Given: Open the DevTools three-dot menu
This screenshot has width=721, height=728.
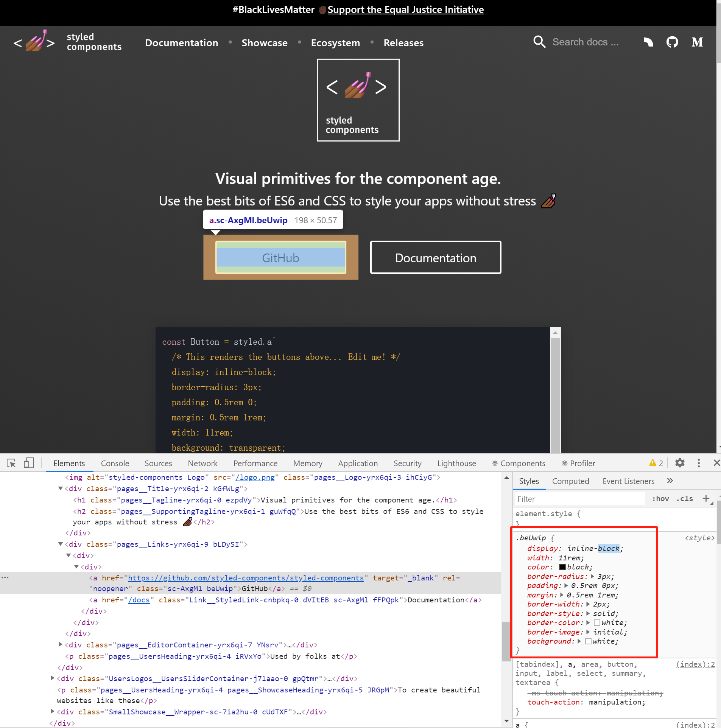Looking at the screenshot, I should 698,463.
